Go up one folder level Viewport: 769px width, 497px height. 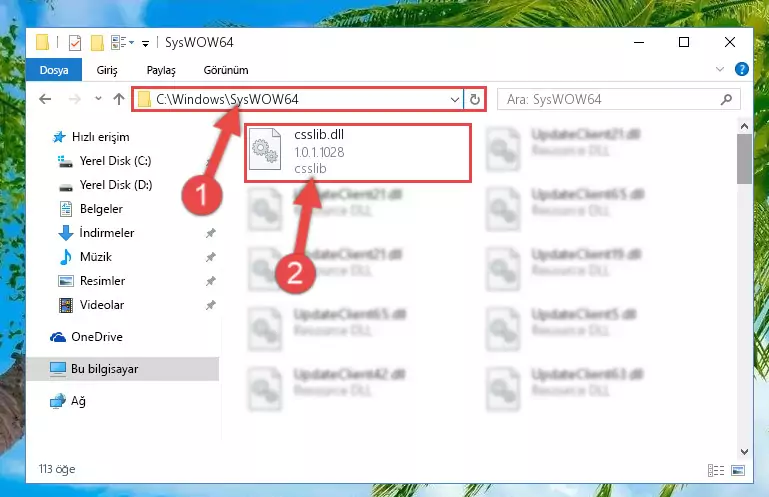[119, 99]
